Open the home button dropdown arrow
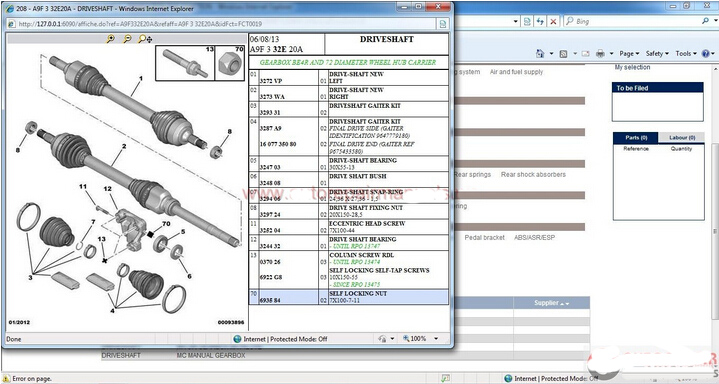Image resolution: width=719 pixels, height=384 pixels. pos(551,54)
